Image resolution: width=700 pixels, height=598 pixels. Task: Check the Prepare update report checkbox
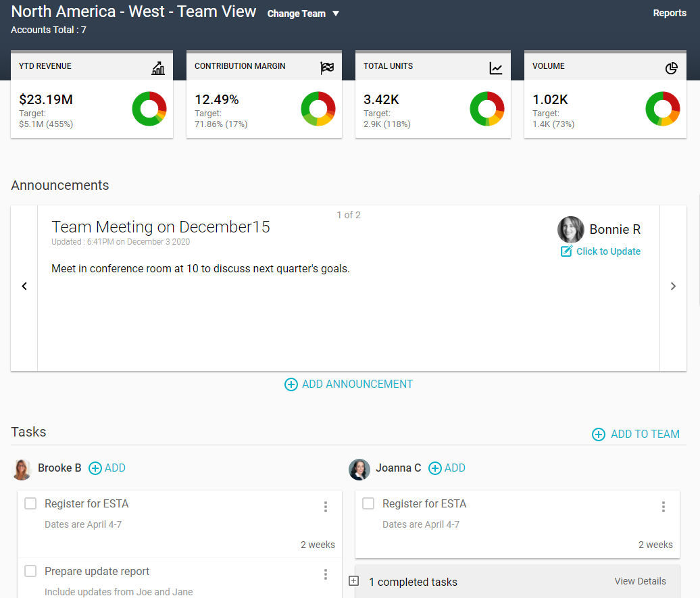click(x=30, y=571)
